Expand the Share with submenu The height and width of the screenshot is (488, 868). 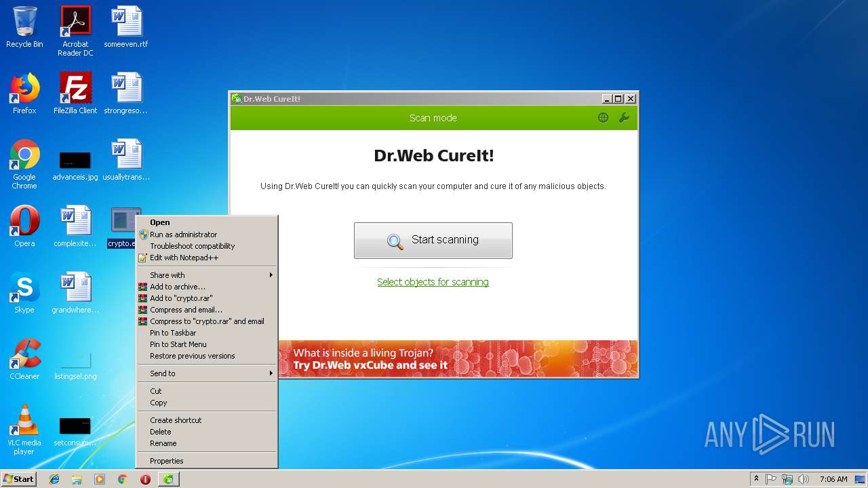[x=207, y=275]
